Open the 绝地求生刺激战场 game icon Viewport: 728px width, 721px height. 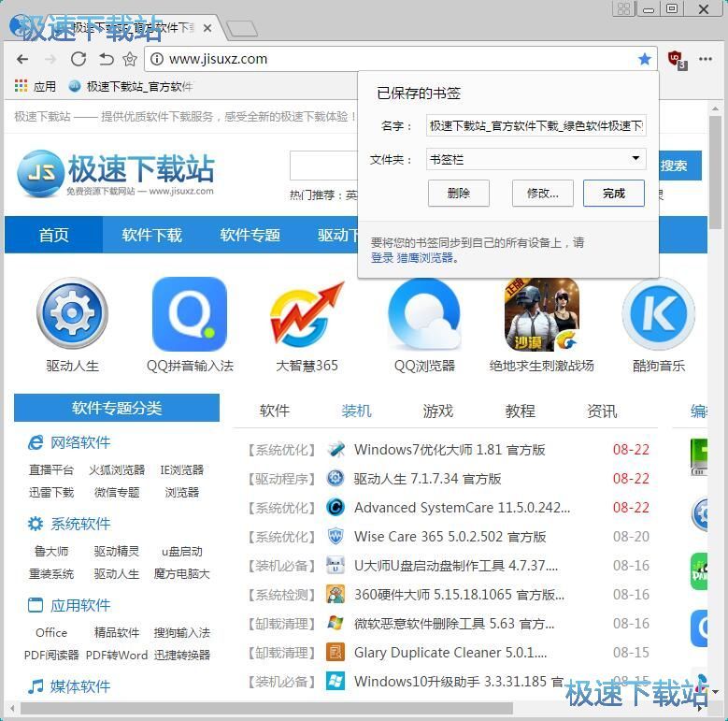coord(541,314)
